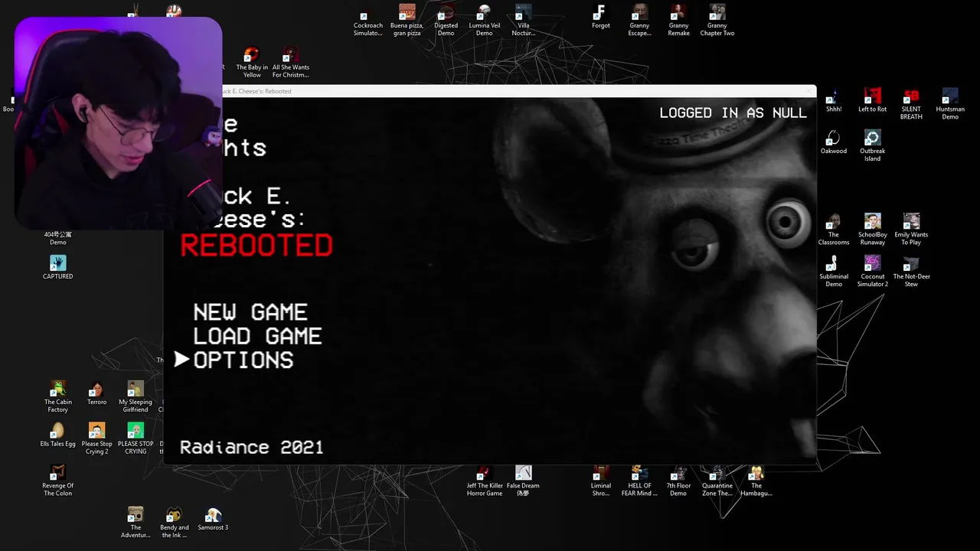Launch Granny Escape desktop shortcut

639,21
